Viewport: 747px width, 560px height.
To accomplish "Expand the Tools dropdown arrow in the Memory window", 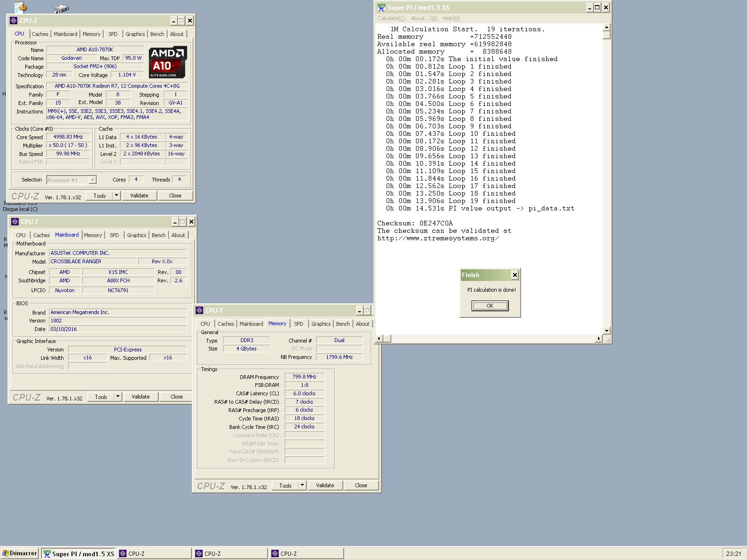I will pyautogui.click(x=303, y=485).
